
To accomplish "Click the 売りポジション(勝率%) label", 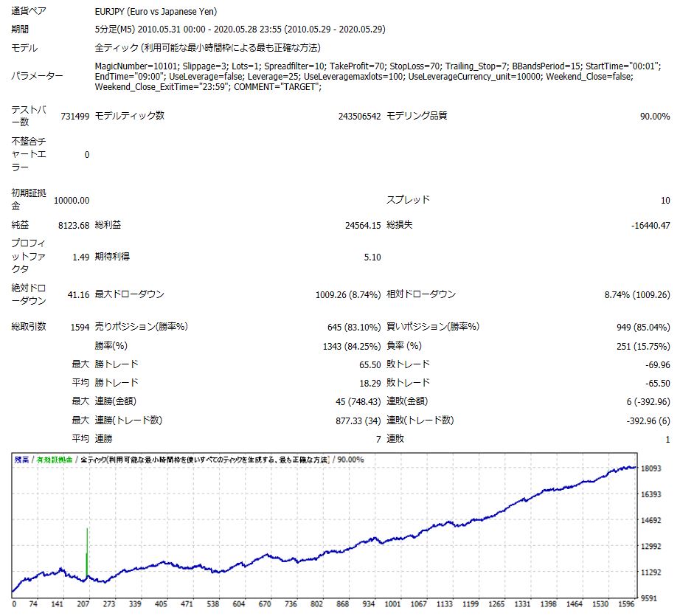I will (x=142, y=326).
